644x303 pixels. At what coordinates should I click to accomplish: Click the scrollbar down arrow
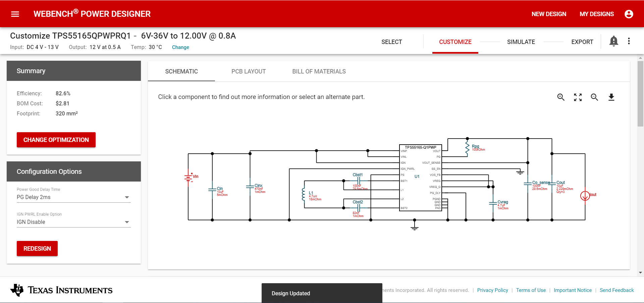click(640, 273)
